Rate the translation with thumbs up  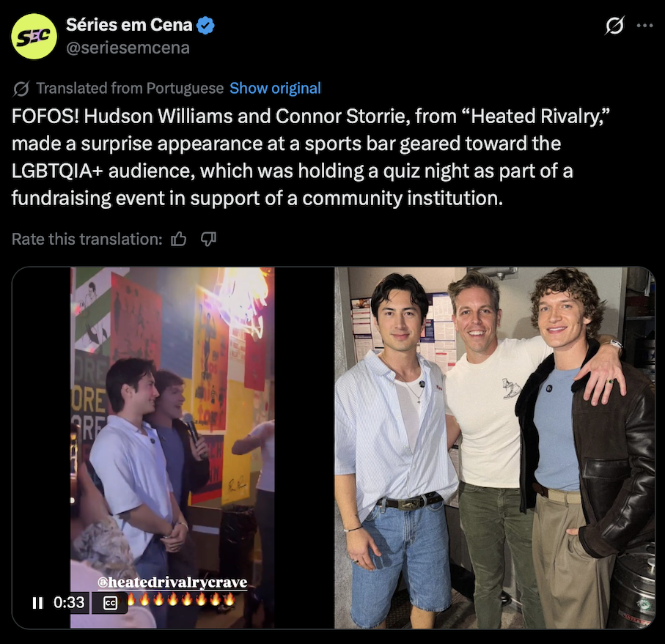point(179,240)
